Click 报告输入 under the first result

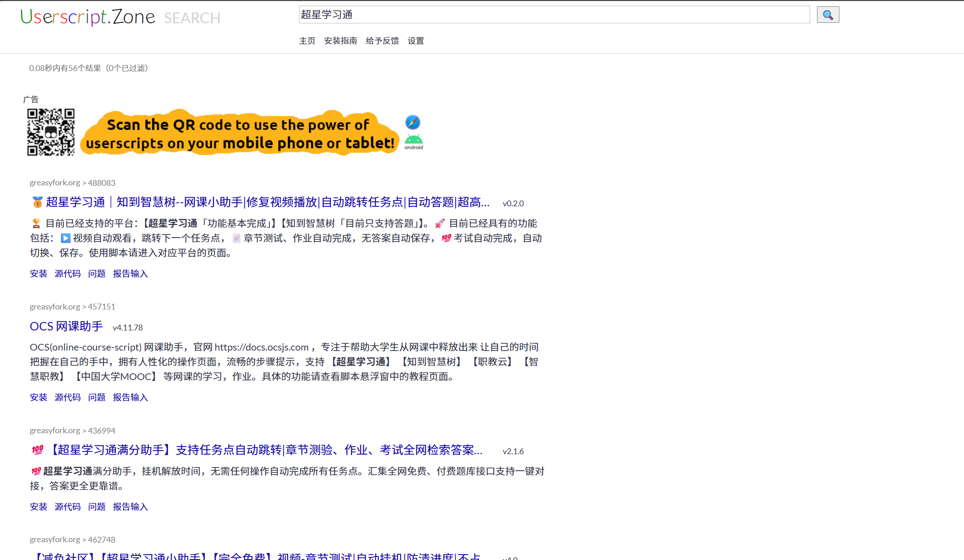[130, 273]
